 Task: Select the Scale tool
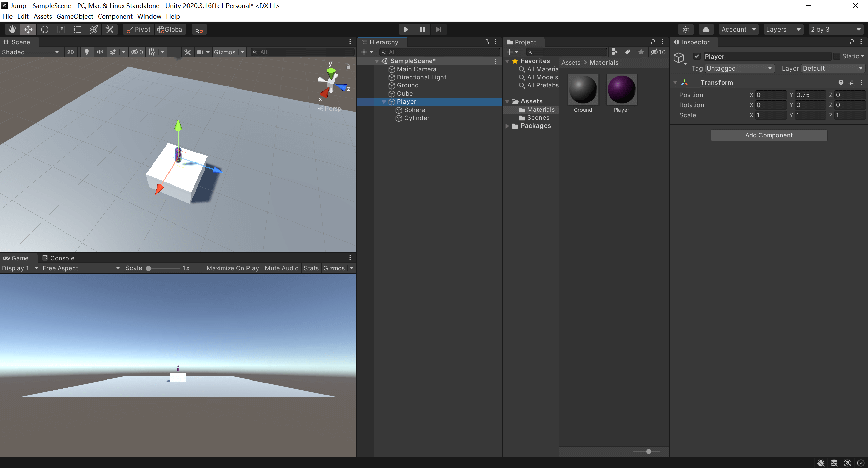[x=61, y=30]
